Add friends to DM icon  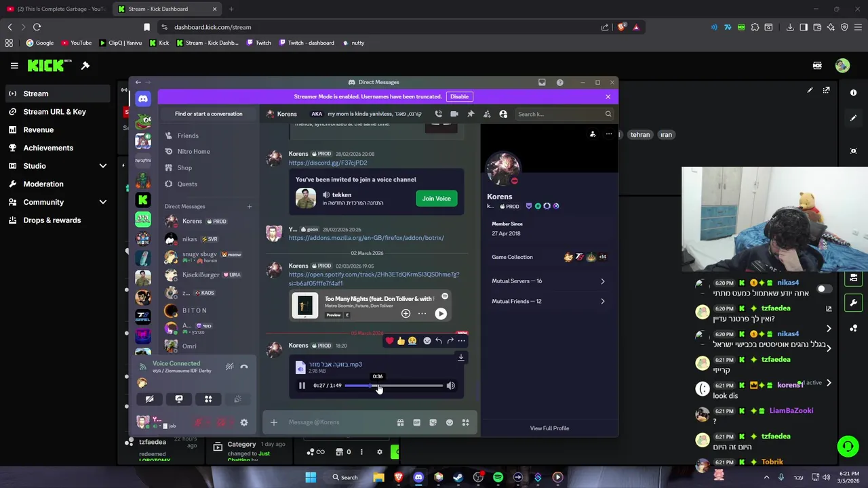(487, 114)
